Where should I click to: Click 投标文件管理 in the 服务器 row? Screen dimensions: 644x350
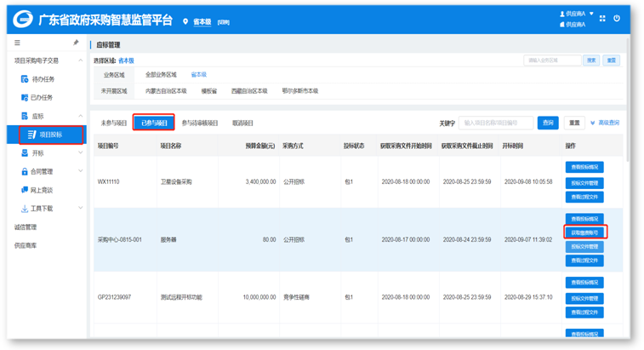(x=584, y=247)
